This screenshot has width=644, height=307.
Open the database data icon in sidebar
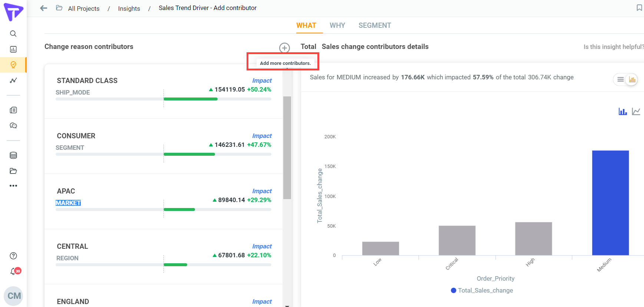click(x=13, y=155)
